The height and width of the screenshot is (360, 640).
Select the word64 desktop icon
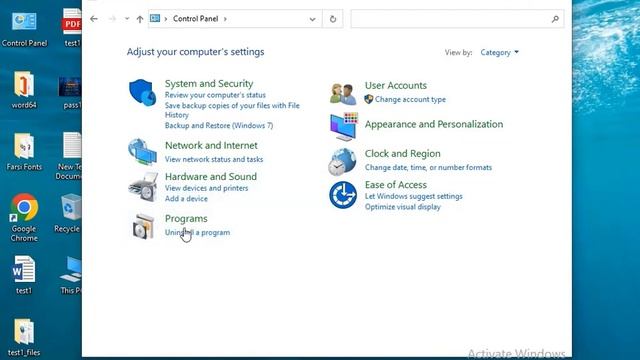coord(24,90)
